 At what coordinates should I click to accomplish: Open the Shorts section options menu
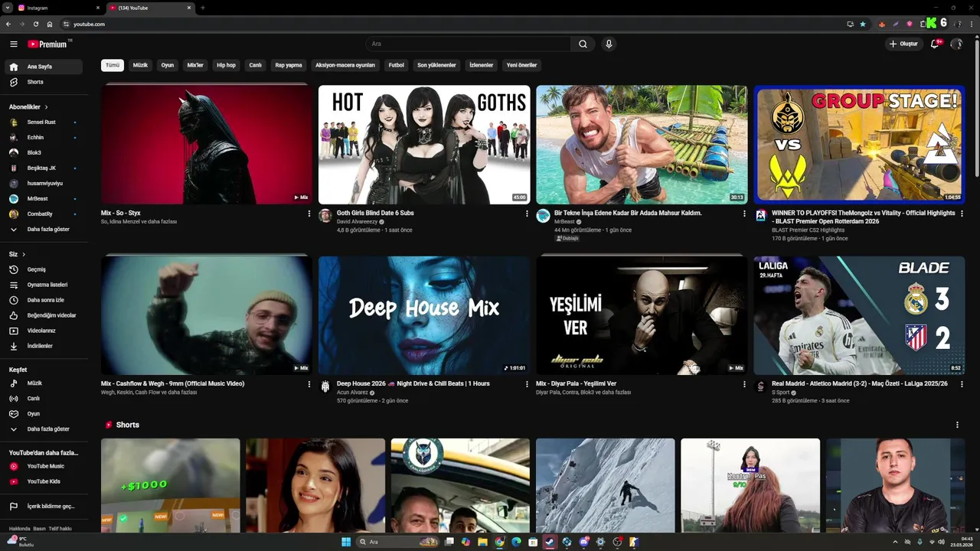coord(957,425)
